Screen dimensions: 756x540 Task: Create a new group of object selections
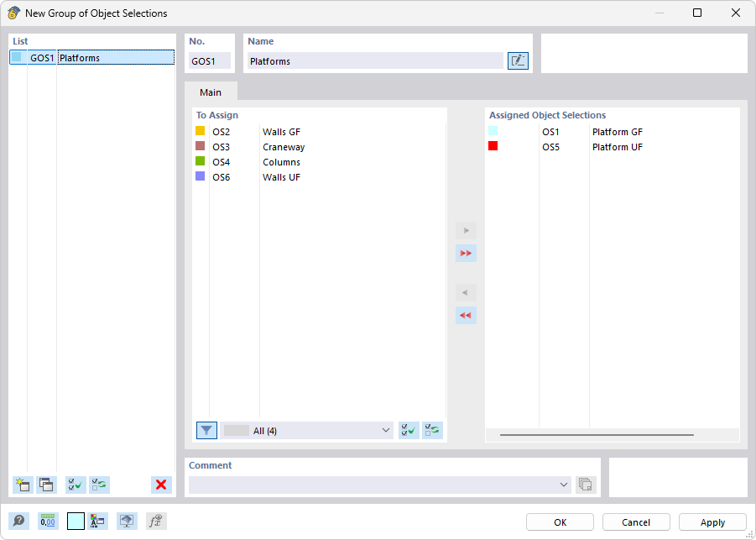pos(21,485)
